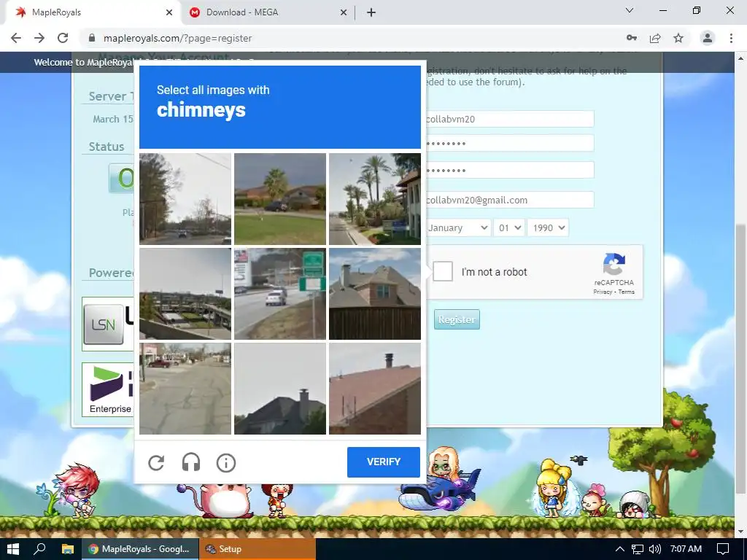747x560 pixels.
Task: Open Windows taskbar search
Action: (x=40, y=548)
